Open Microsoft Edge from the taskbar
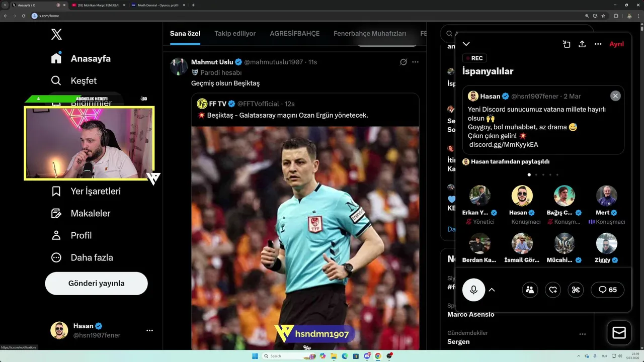This screenshot has height=362, width=644. click(x=345, y=356)
